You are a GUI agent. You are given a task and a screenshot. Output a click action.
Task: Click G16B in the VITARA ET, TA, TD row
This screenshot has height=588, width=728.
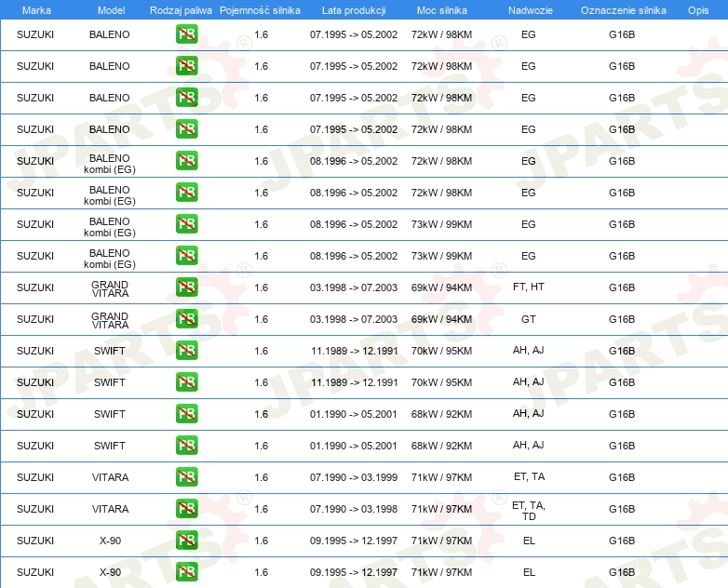[622, 509]
